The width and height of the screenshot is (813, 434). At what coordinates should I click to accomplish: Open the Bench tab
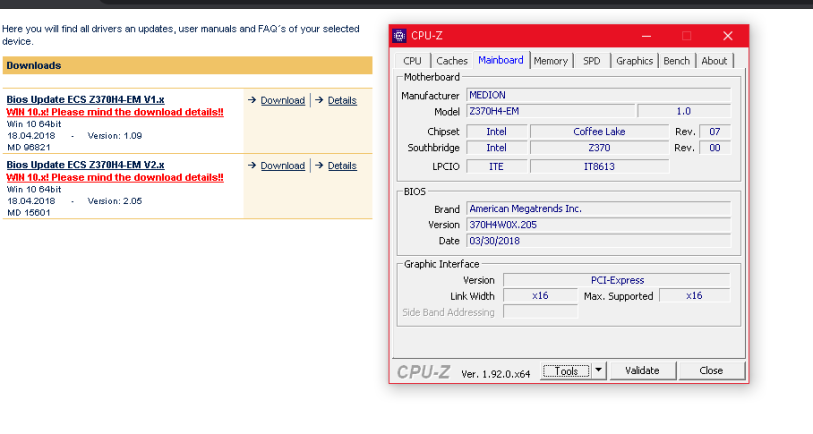(x=677, y=61)
